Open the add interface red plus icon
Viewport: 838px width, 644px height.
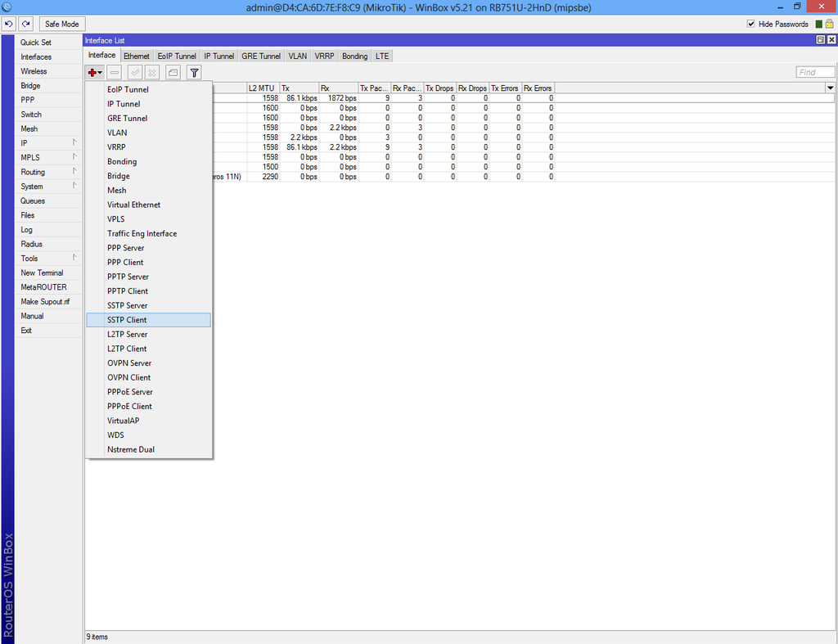(x=92, y=72)
